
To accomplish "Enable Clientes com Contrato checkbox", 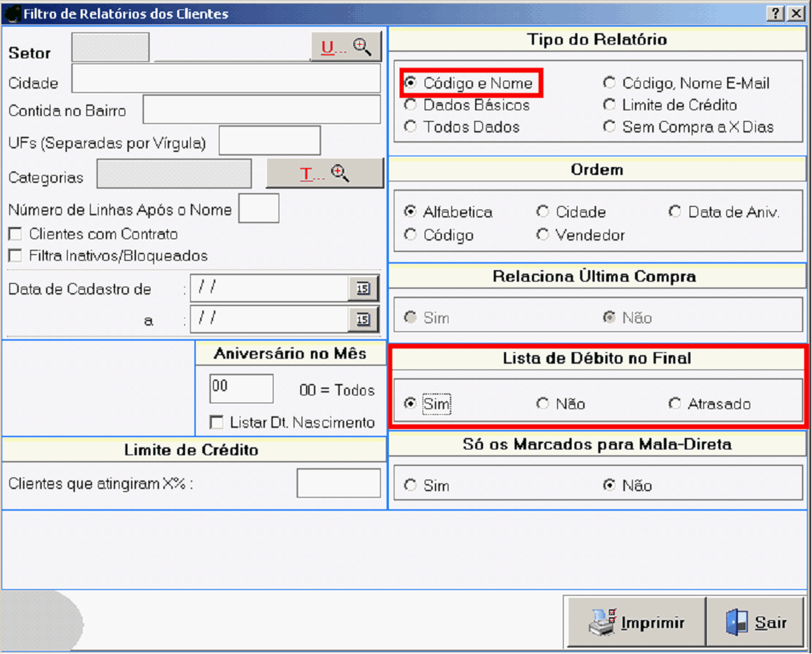I will click(x=15, y=234).
